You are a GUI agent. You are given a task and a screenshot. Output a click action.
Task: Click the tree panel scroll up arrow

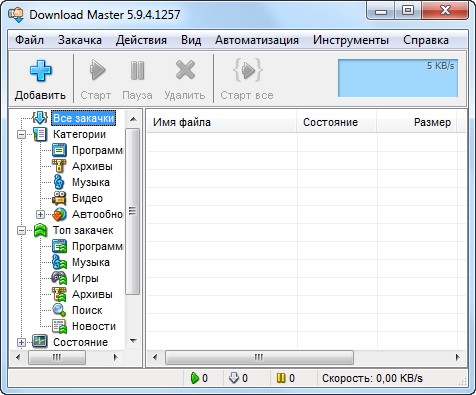(133, 119)
